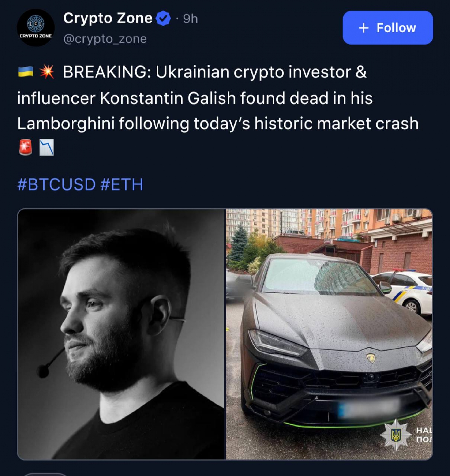Viewport: 450px width, 476px height.
Task: Open the #ETH hashtag
Action: (x=122, y=184)
